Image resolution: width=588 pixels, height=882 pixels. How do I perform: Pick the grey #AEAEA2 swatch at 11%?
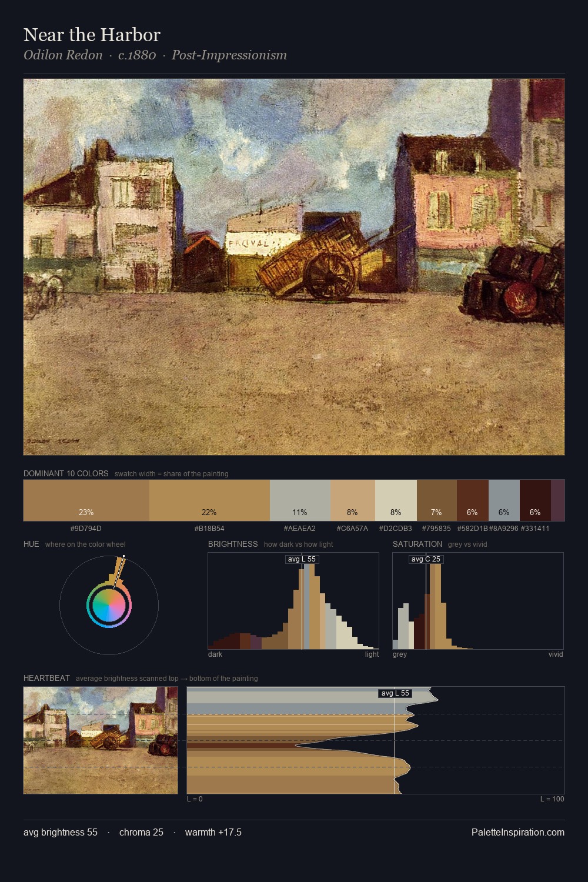300,500
